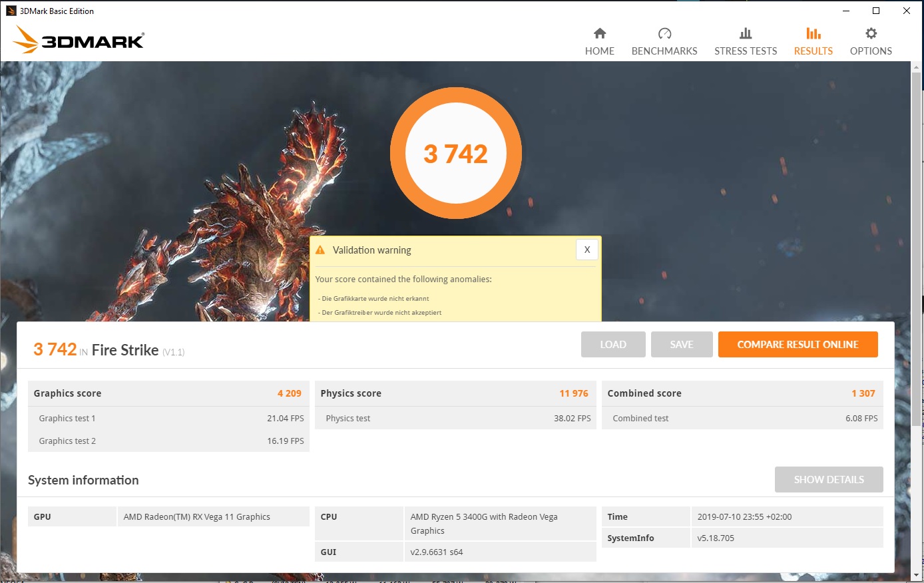Click the validation warning triangle icon
This screenshot has height=583, width=924.
(320, 250)
